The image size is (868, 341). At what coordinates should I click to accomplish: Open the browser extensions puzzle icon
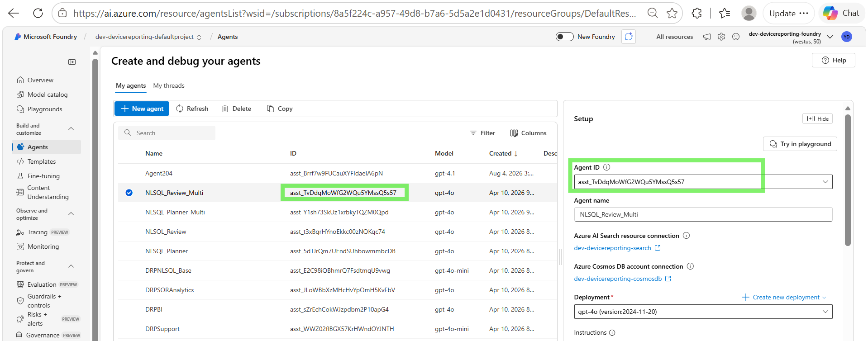coord(697,13)
